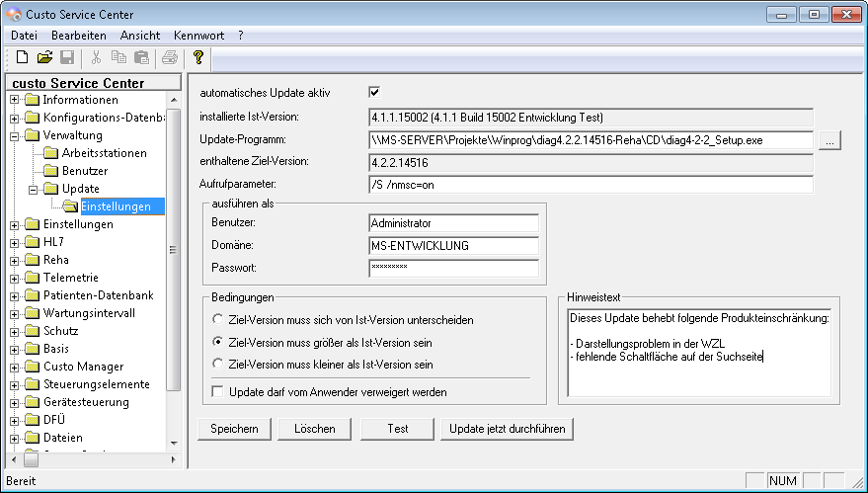Viewport: 868px width, 493px height.
Task: Collapse the Update tree node
Action: tap(33, 189)
